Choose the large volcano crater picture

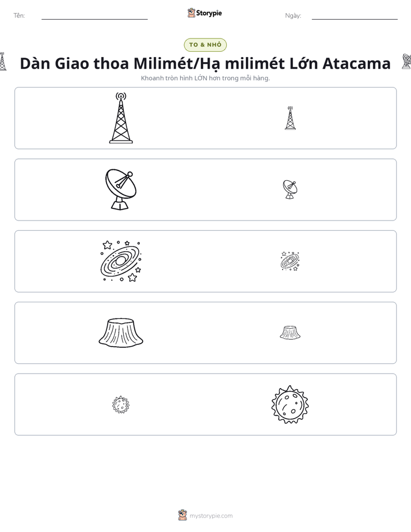click(x=121, y=333)
